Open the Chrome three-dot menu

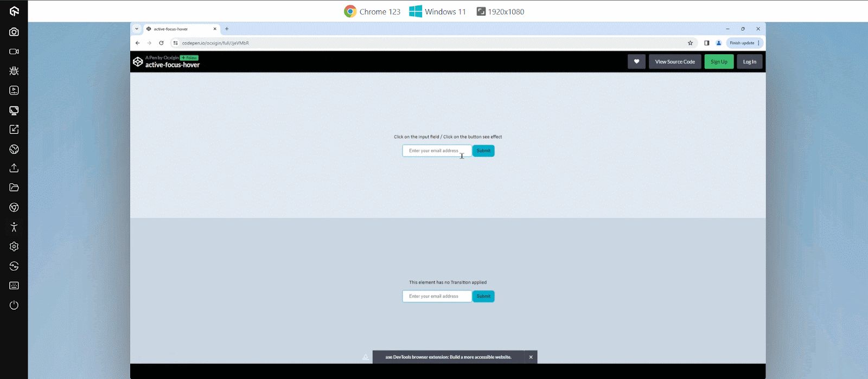click(x=758, y=43)
